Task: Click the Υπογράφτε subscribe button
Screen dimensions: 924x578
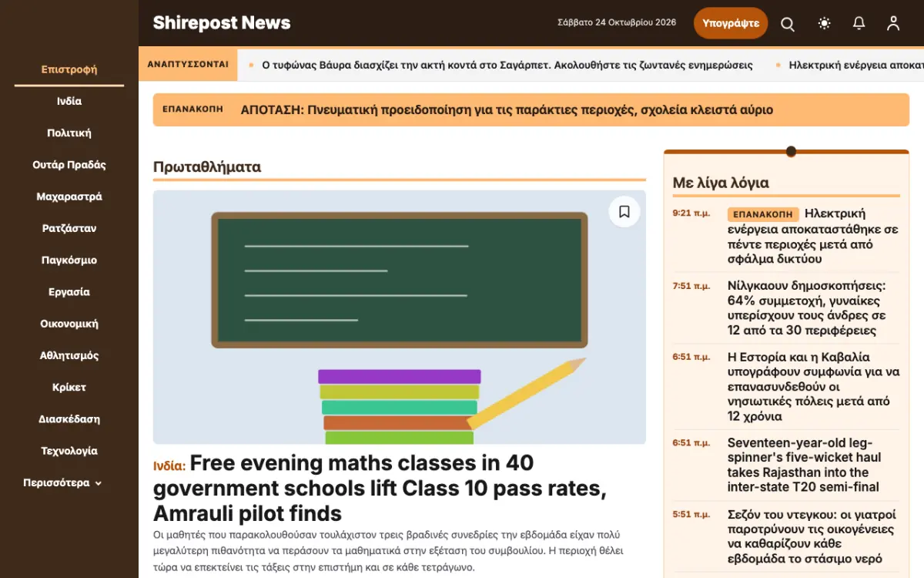Action: point(731,23)
